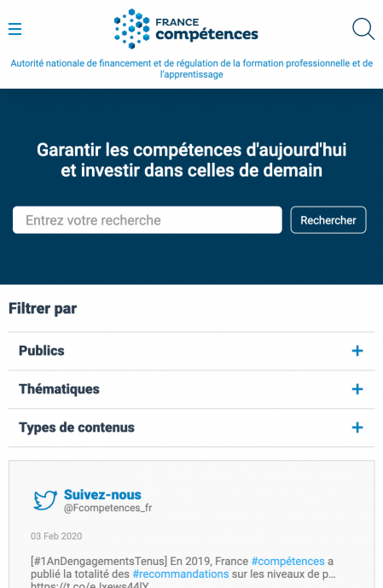The height and width of the screenshot is (588, 383).
Task: Expand Publics filter with plus icon
Action: pyautogui.click(x=357, y=351)
